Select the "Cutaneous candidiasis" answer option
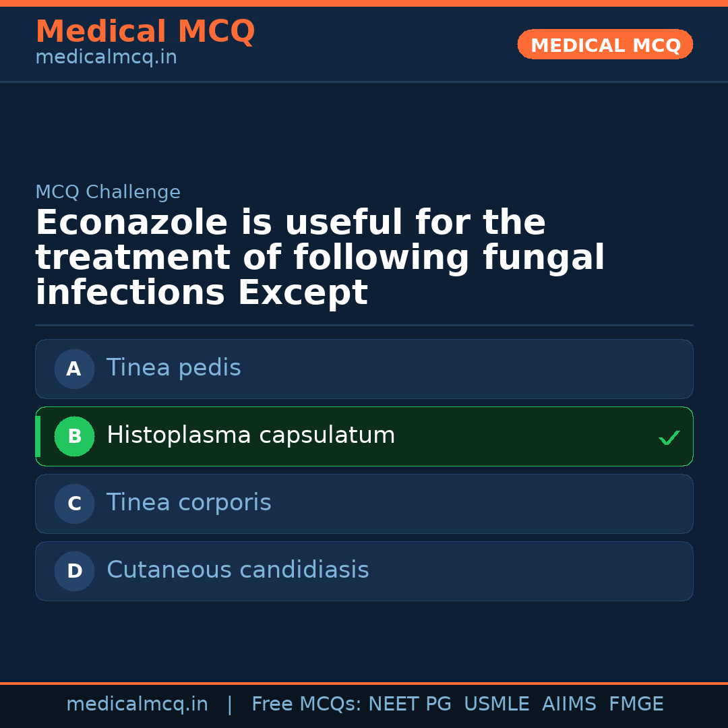The width and height of the screenshot is (728, 728). tap(364, 571)
